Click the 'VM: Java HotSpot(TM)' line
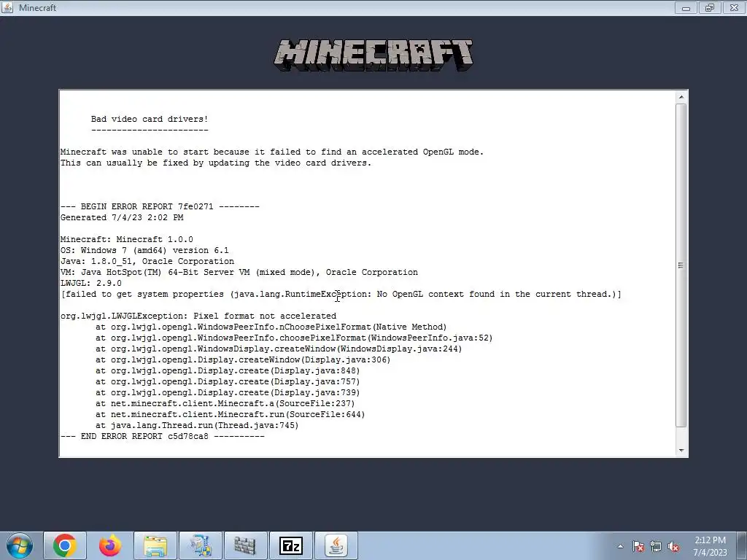The width and height of the screenshot is (747, 560). point(239,273)
